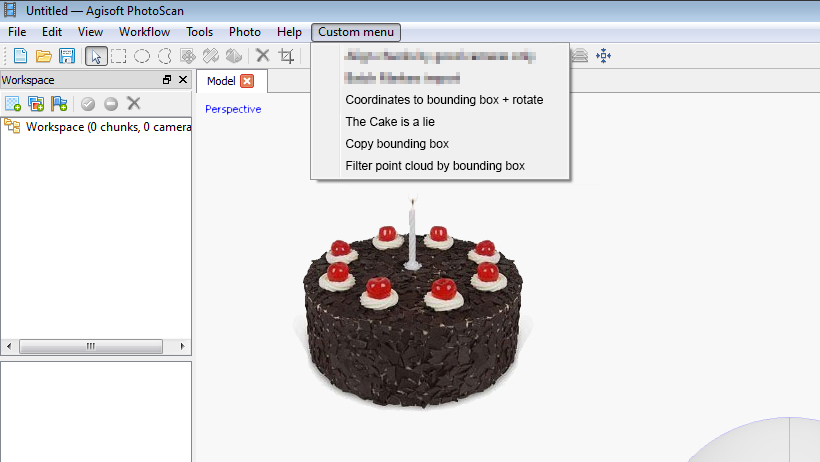This screenshot has width=820, height=462.
Task: Choose the Circle Selection tool
Action: pyautogui.click(x=142, y=55)
